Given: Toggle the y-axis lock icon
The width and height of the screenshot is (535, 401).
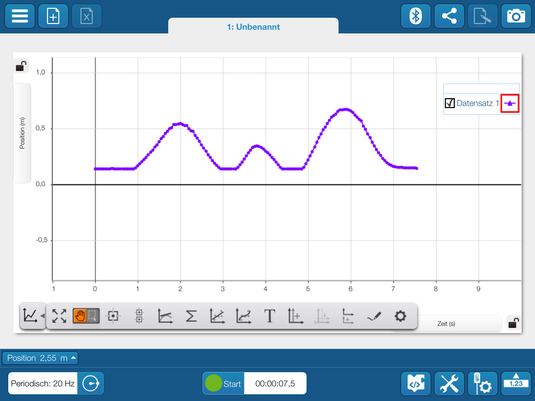Looking at the screenshot, I should coord(21,66).
